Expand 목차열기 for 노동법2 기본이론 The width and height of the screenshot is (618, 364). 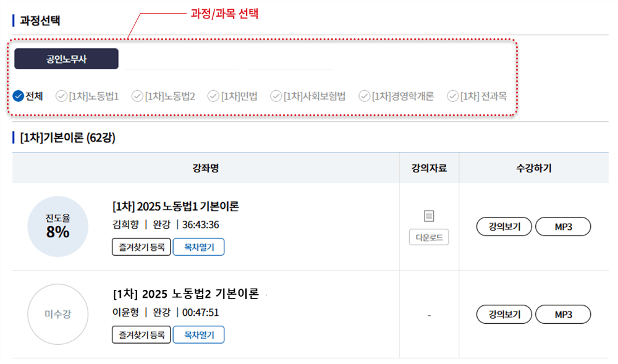click(198, 334)
